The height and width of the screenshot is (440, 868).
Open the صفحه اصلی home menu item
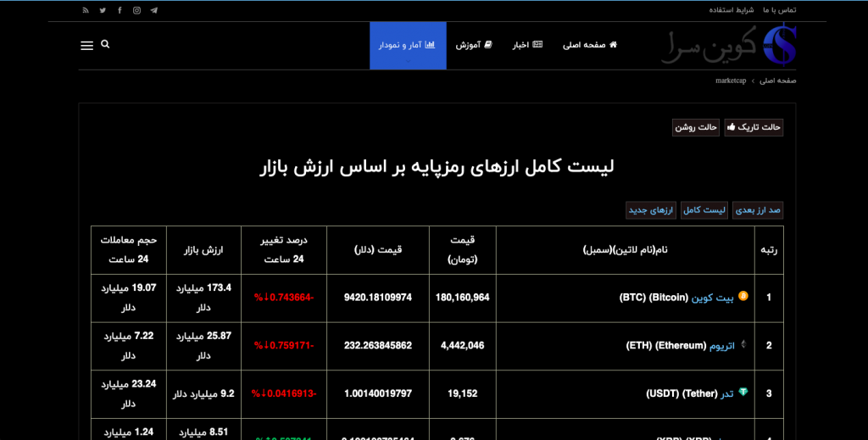pos(590,45)
